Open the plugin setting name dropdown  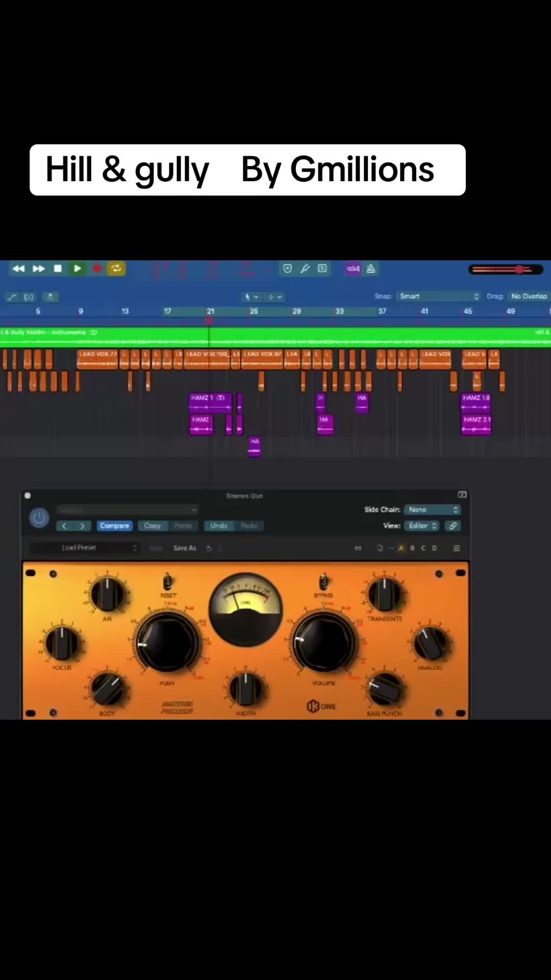[127, 510]
